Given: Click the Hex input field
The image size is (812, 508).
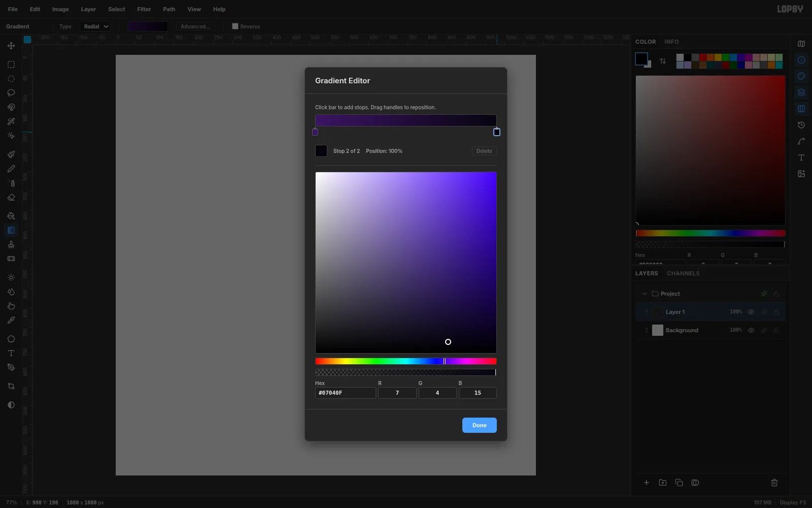Looking at the screenshot, I should tap(346, 393).
